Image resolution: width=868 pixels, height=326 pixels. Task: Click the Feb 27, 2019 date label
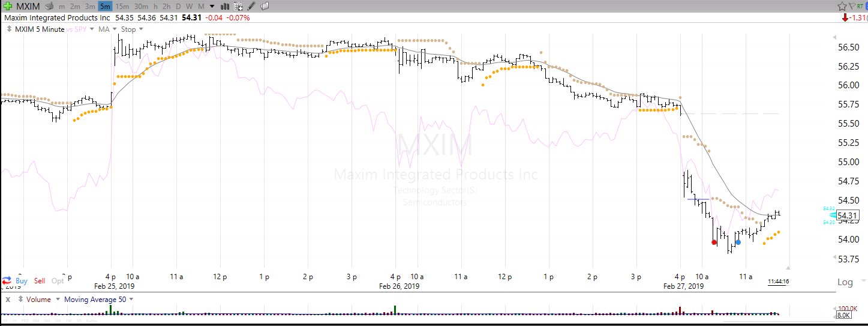coord(683,286)
